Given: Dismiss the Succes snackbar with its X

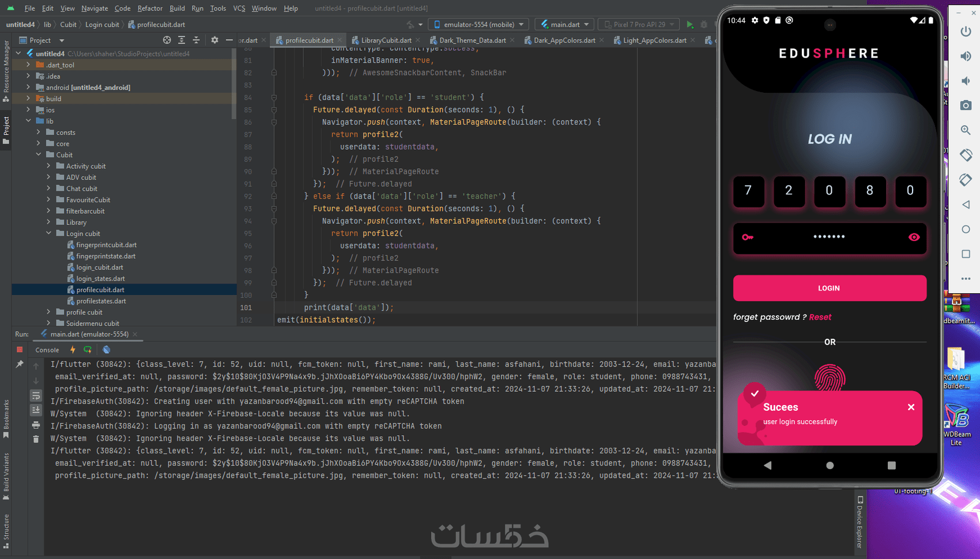Looking at the screenshot, I should 911,407.
